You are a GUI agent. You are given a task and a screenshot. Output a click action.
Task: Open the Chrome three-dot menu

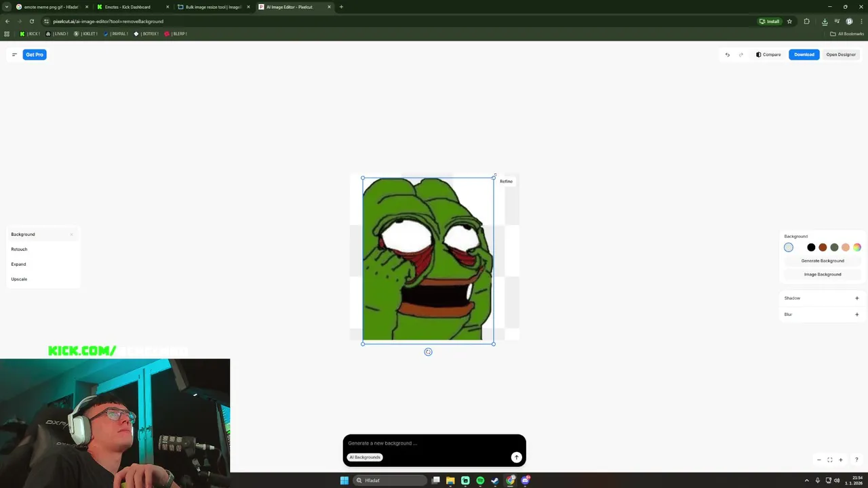click(x=861, y=21)
